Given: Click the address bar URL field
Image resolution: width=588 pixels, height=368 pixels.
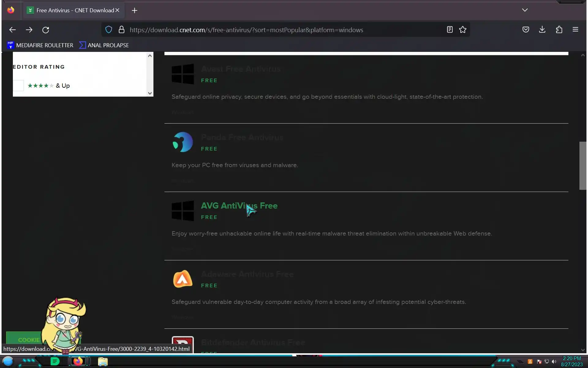Looking at the screenshot, I should [246, 30].
